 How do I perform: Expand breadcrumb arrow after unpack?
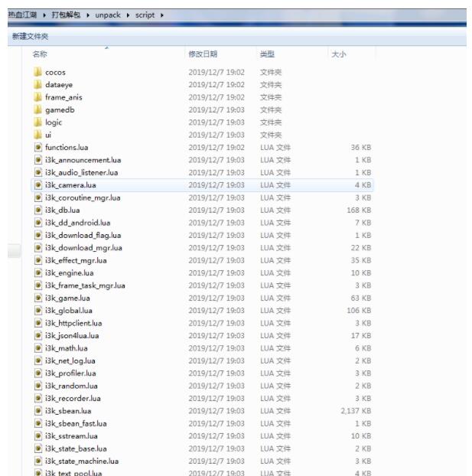click(x=126, y=15)
